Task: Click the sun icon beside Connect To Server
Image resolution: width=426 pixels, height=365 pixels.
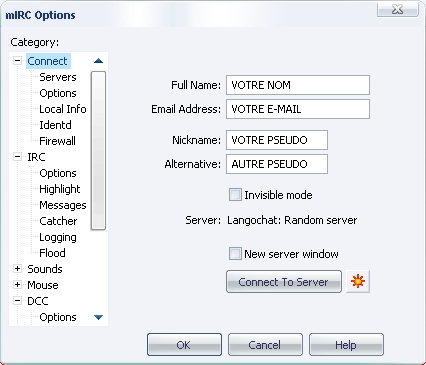Action: tap(358, 282)
